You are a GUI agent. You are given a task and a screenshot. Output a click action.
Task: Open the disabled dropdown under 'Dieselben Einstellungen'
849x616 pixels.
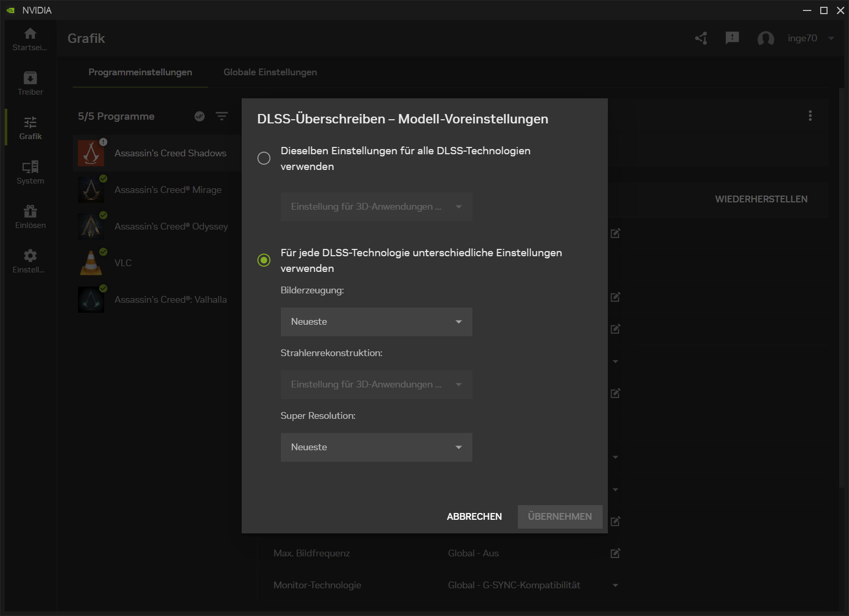[x=376, y=207]
